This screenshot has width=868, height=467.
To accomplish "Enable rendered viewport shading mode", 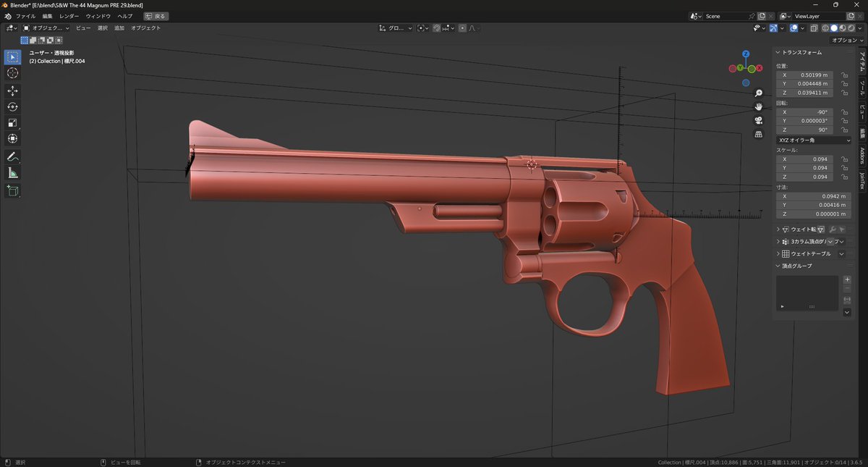I will [x=851, y=28].
